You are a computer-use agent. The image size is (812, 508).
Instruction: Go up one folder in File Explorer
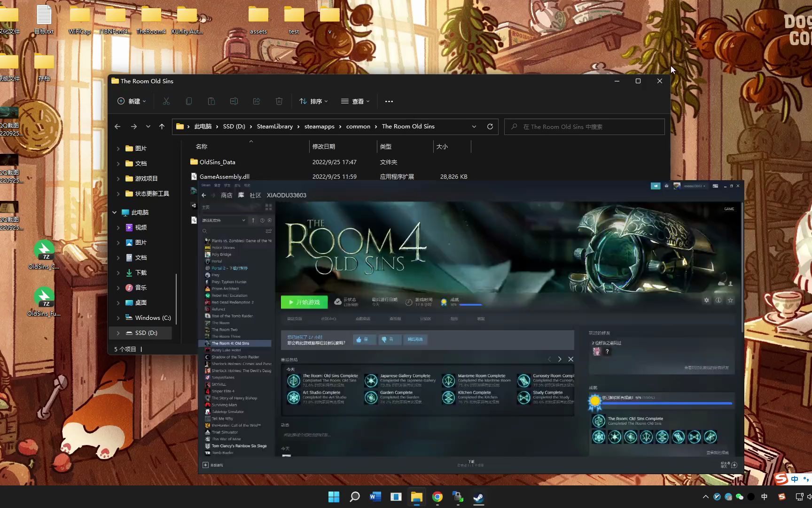[x=162, y=127]
